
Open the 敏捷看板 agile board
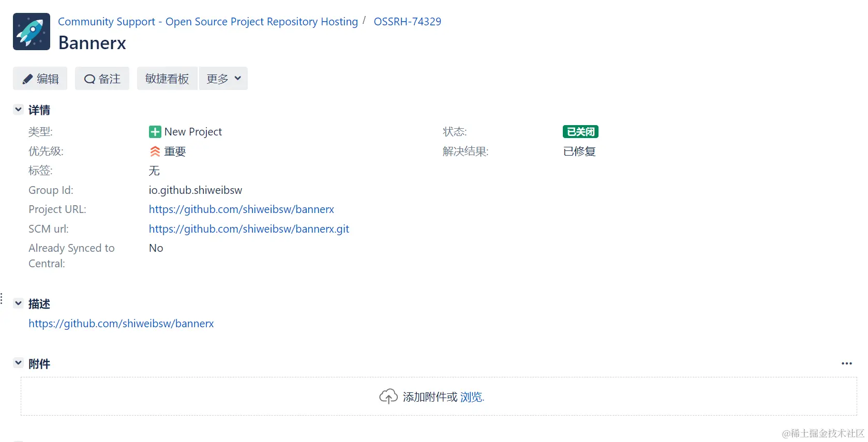point(167,79)
